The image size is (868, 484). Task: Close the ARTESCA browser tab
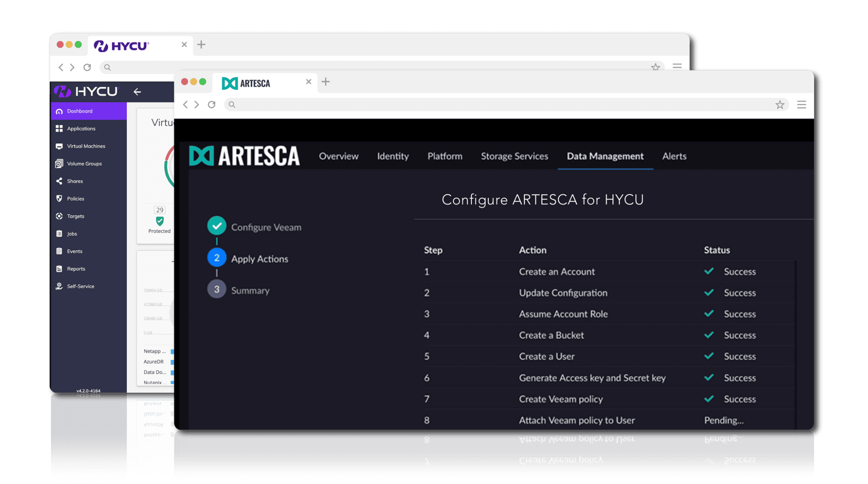[309, 82]
